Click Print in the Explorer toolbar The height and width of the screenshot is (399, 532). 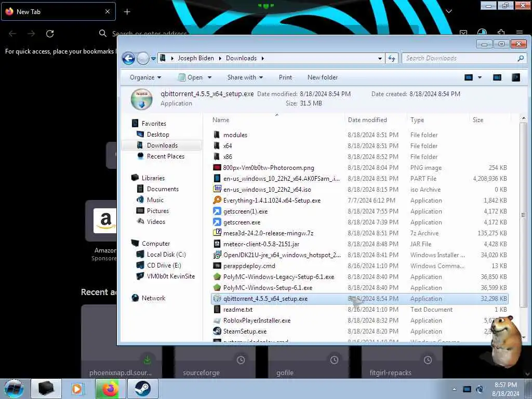click(x=285, y=77)
